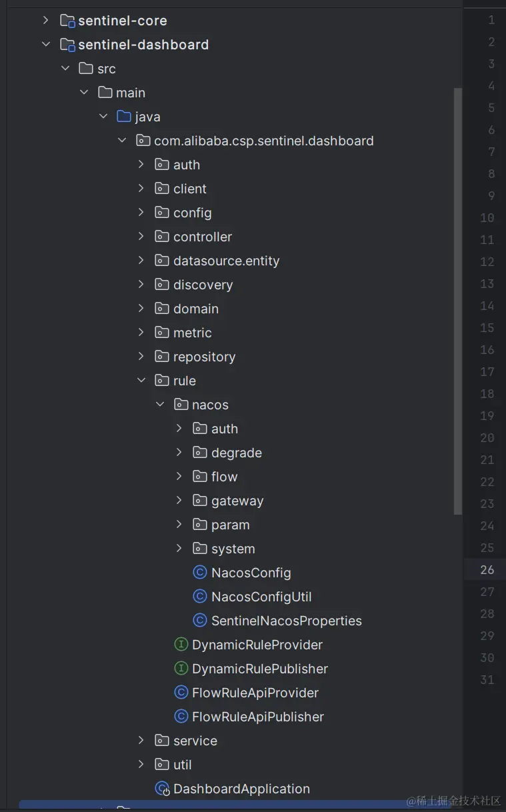
Task: Click the DynamicRuleProvider interface icon
Action: click(x=181, y=645)
